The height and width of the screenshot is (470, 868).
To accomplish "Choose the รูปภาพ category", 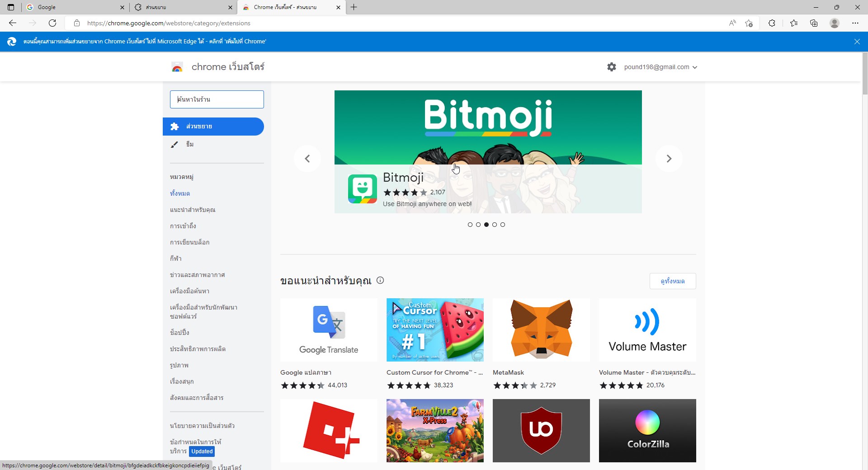I will [x=179, y=365].
